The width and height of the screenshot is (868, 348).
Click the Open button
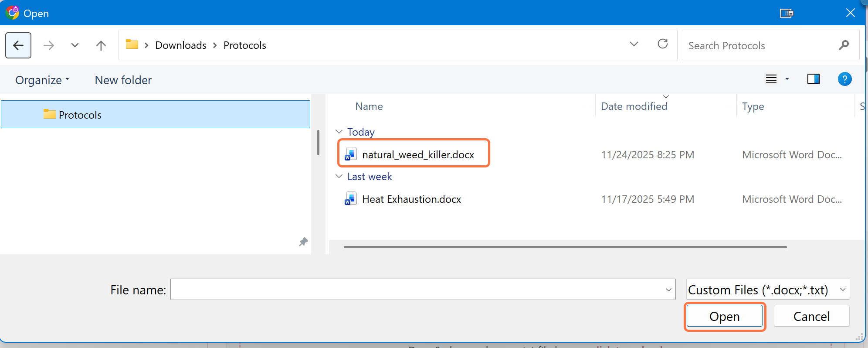[x=724, y=316]
